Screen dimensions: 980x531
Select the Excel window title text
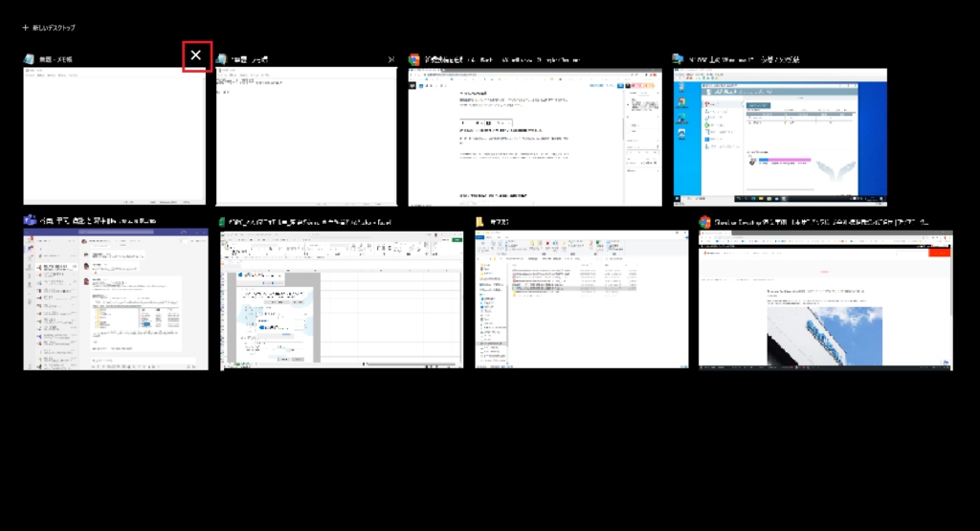[x=310, y=222]
